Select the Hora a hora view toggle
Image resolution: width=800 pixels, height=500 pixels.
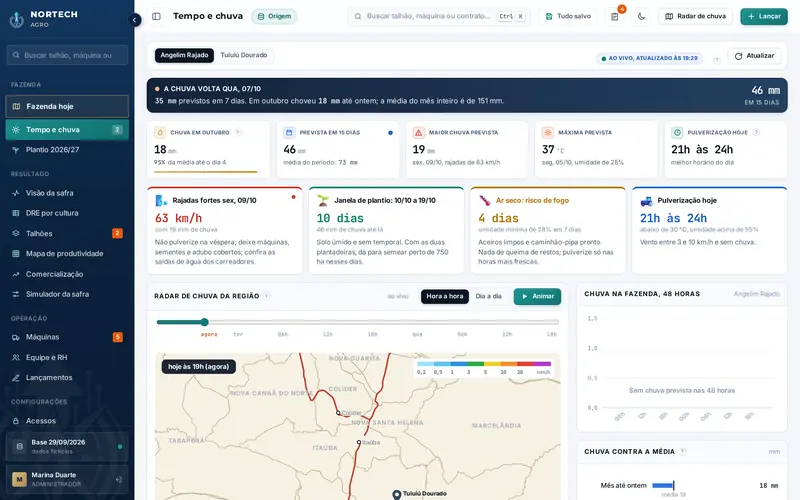[x=444, y=296]
